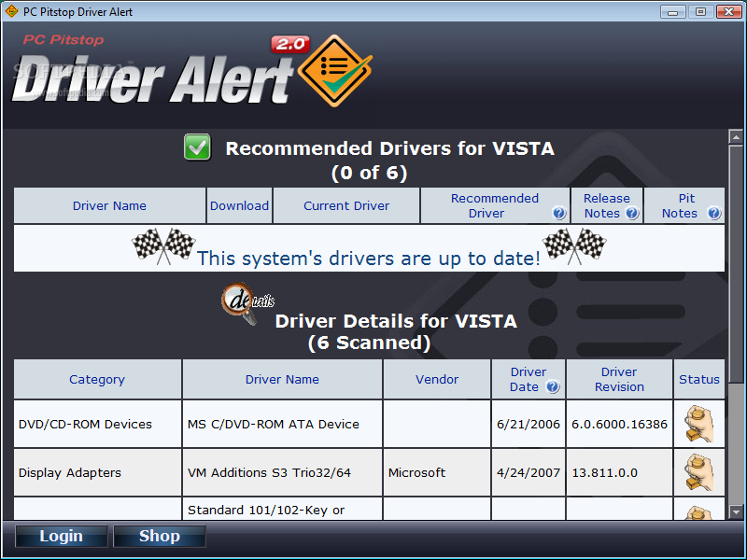
Task: Click status icon for Display Adapters row
Action: pyautogui.click(x=698, y=472)
